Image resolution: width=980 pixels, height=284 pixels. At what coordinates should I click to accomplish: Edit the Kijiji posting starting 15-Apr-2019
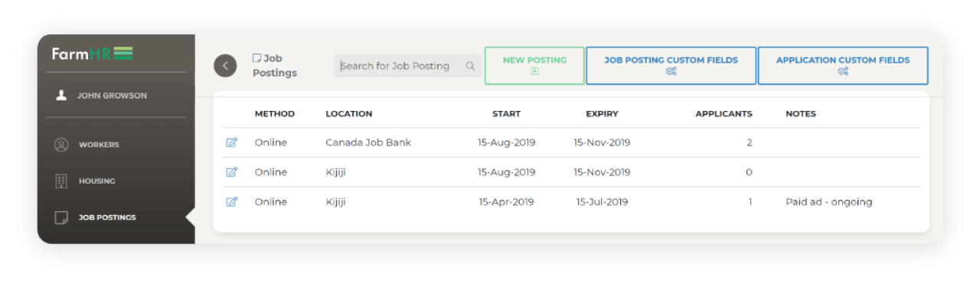(x=232, y=202)
